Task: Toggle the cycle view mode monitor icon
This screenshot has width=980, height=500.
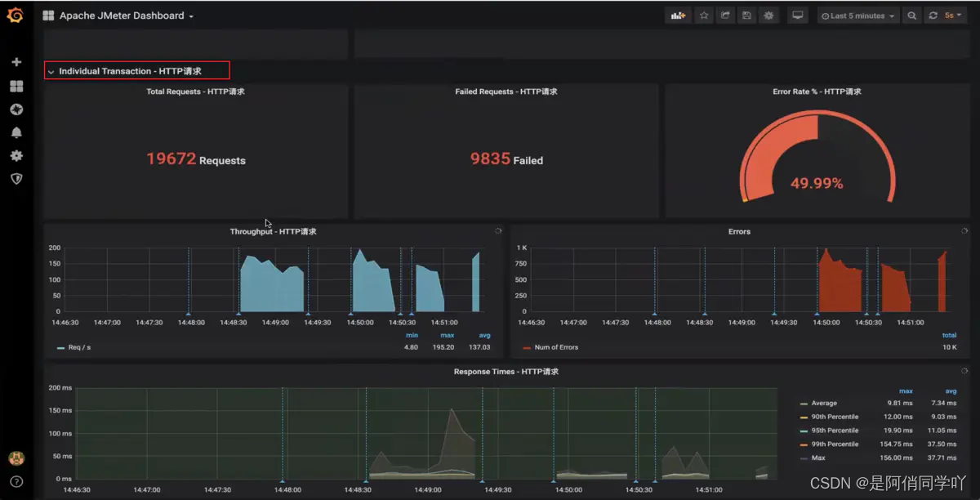Action: point(798,16)
